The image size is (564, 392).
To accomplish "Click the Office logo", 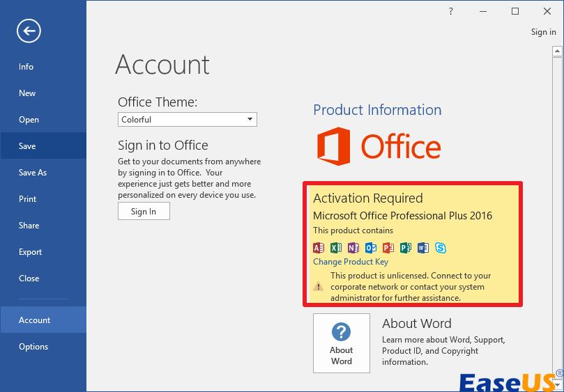I will [379, 146].
